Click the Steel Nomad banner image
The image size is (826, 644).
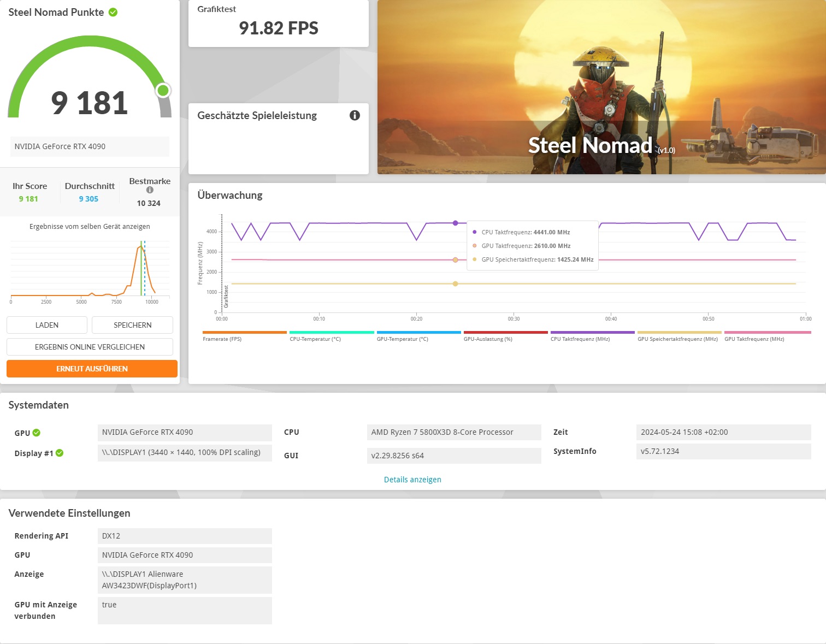[601, 87]
